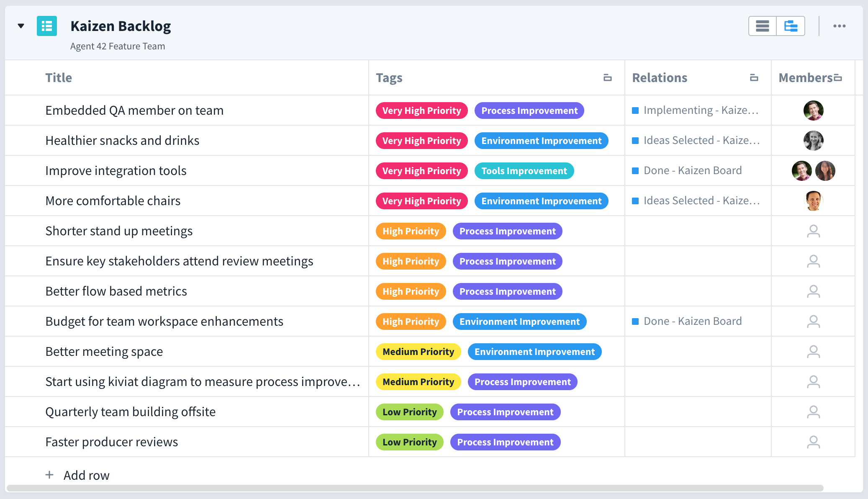Click the teal Kaizen Backlog sheet icon
This screenshot has width=868, height=499.
[46, 26]
